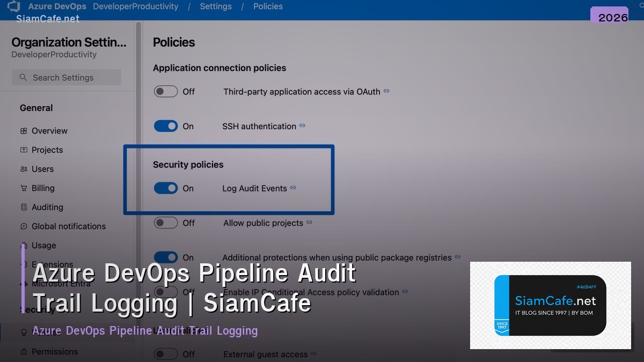Toggle Allow public projects on
Viewport: 644px width, 362px height.
click(x=166, y=223)
